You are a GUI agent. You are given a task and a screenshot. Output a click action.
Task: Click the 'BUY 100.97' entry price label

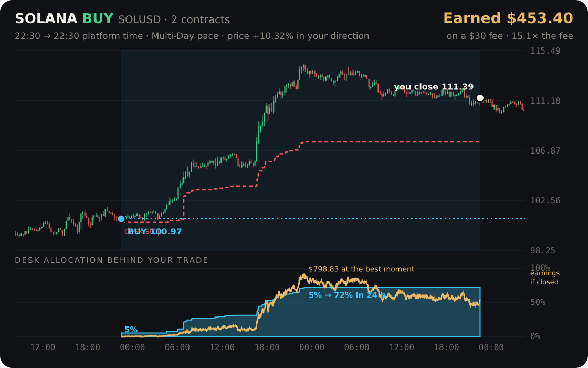point(154,232)
